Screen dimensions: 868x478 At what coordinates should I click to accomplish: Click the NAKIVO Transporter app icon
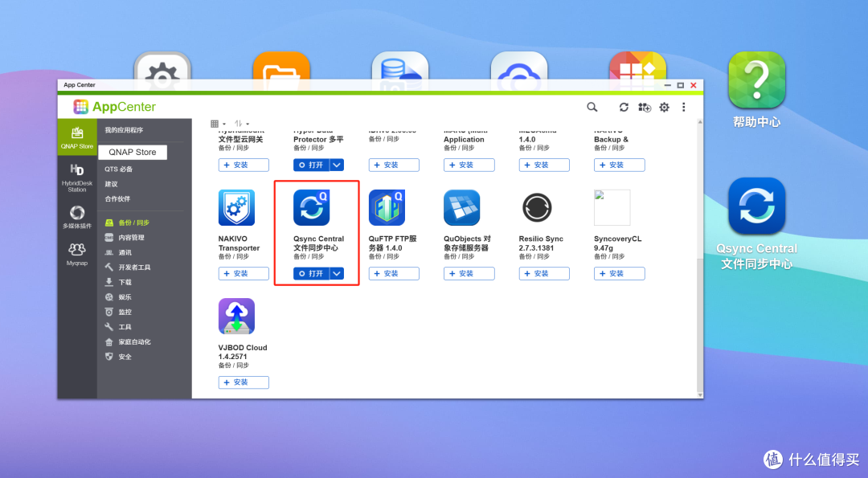(236, 207)
